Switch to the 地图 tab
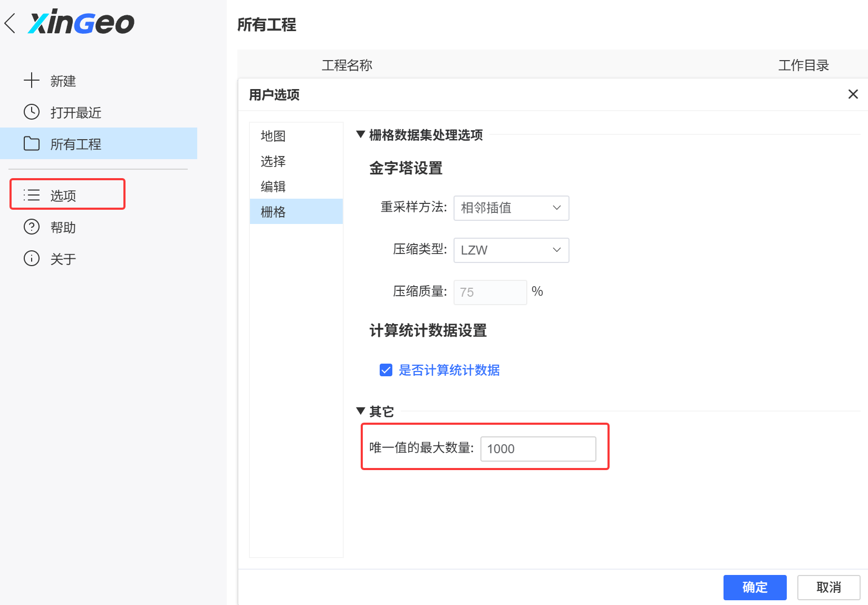The height and width of the screenshot is (605, 868). pyautogui.click(x=273, y=135)
